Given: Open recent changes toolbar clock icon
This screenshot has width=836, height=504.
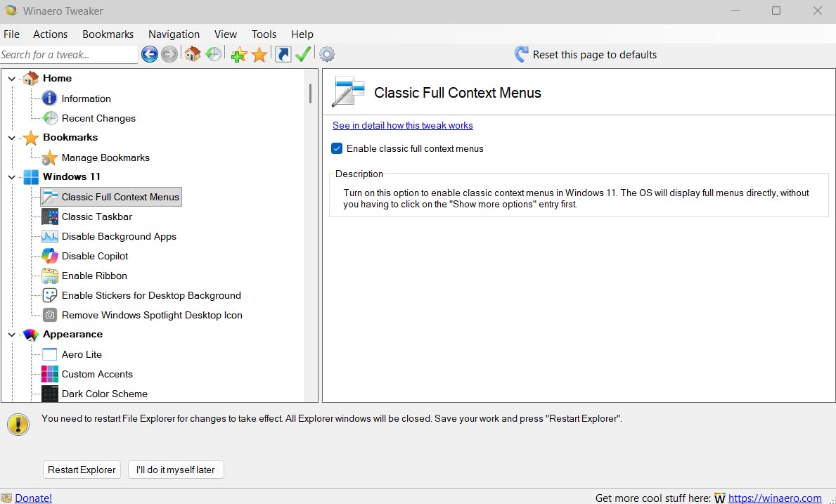Looking at the screenshot, I should [213, 54].
